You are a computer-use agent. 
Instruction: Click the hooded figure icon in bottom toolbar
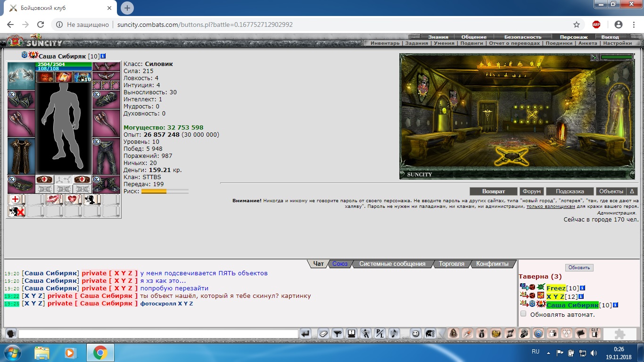click(453, 334)
